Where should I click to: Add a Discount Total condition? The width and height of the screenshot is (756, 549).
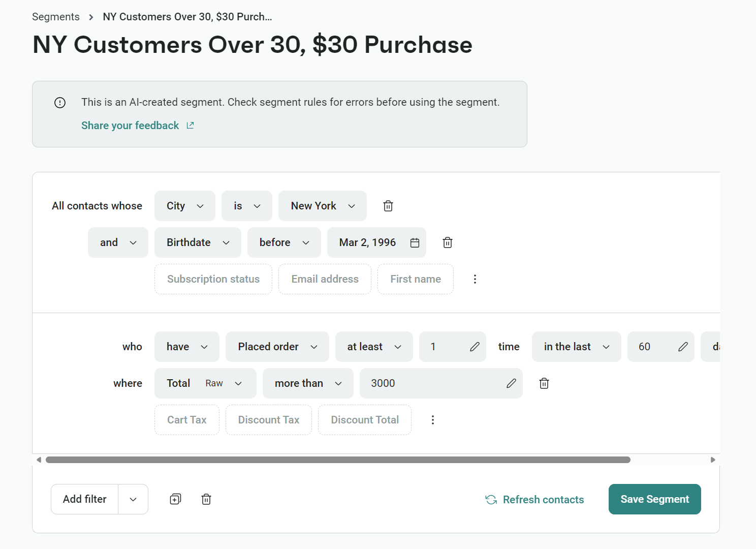[364, 420]
